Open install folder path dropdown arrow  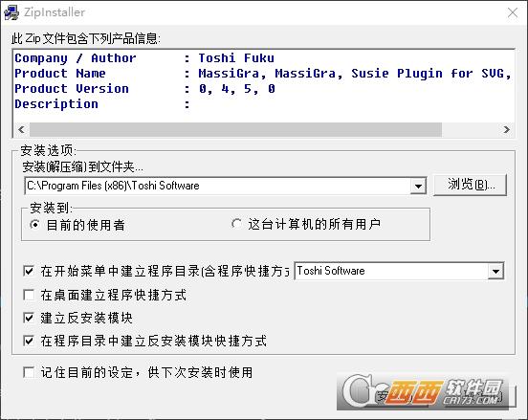pyautogui.click(x=418, y=186)
